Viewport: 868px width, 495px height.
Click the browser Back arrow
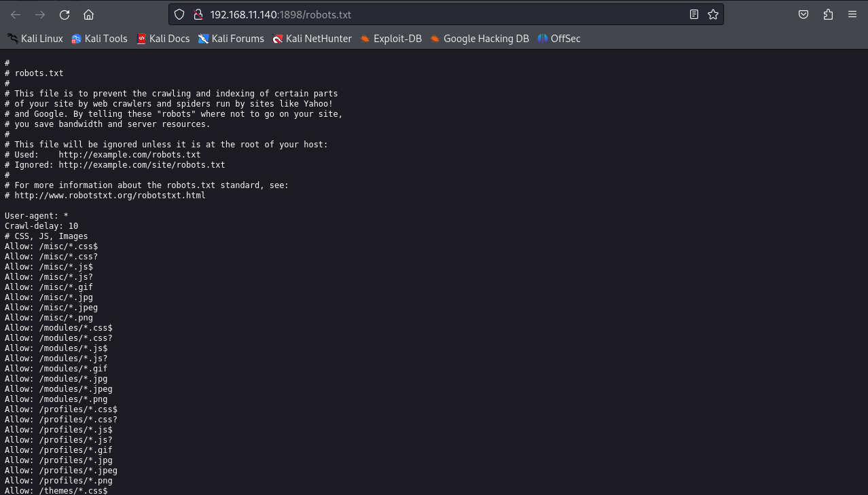[16, 14]
